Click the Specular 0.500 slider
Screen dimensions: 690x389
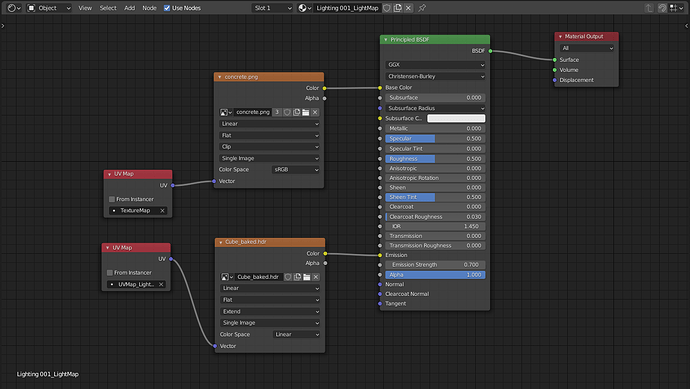pos(435,139)
